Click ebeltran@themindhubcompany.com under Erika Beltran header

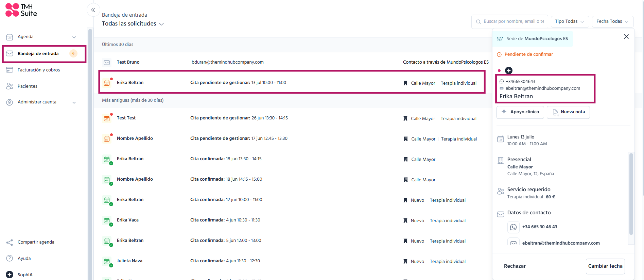click(x=543, y=88)
